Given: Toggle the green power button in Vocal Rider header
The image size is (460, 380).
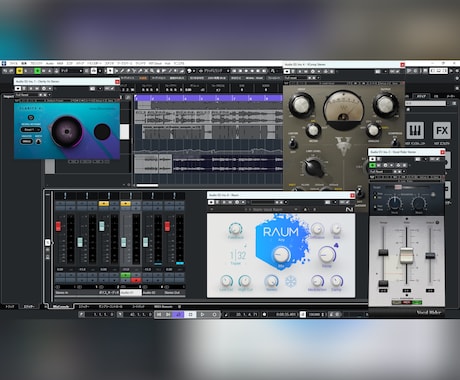Looking at the screenshot, I should 372,165.
